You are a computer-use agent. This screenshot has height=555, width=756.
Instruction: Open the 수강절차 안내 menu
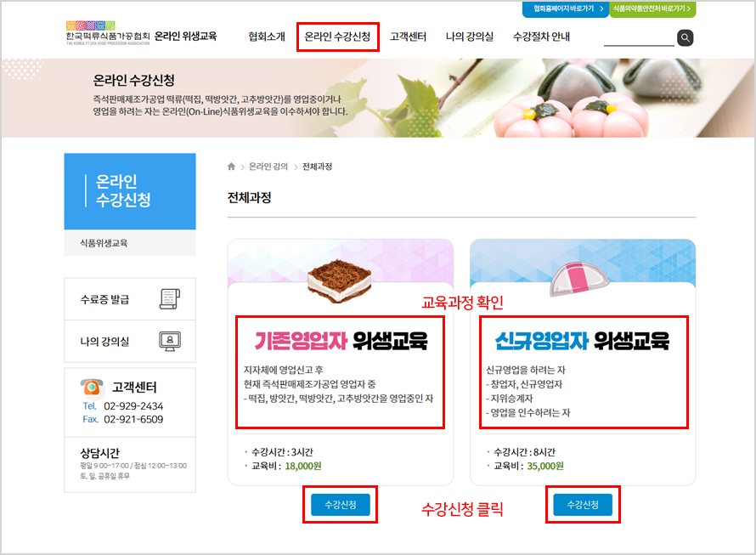point(541,37)
